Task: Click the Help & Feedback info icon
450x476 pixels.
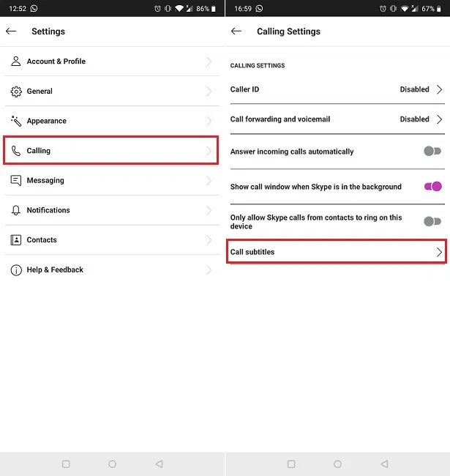Action: coord(16,270)
